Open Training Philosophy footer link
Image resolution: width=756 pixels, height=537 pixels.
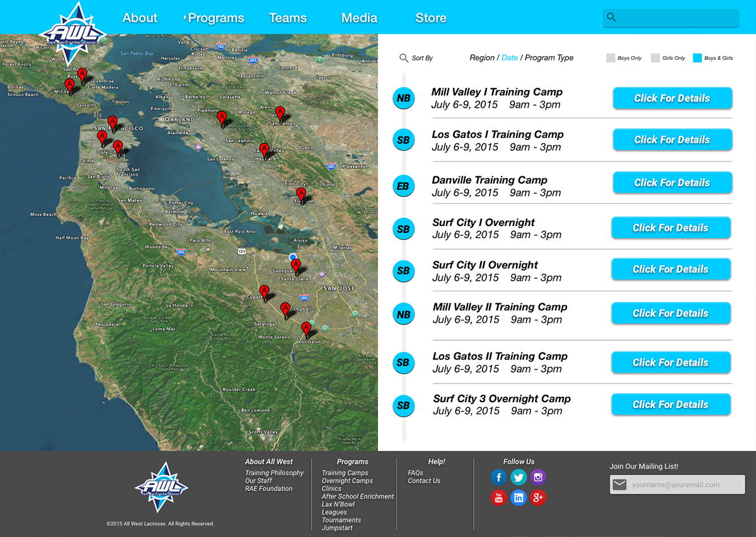274,473
